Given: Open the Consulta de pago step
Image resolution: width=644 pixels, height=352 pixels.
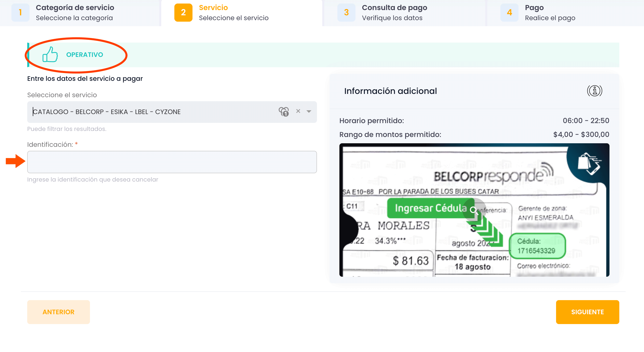Looking at the screenshot, I should (405, 13).
